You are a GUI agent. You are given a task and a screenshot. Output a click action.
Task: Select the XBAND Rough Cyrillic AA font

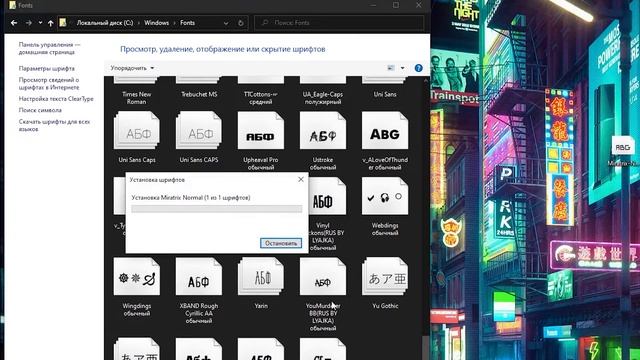pos(199,276)
